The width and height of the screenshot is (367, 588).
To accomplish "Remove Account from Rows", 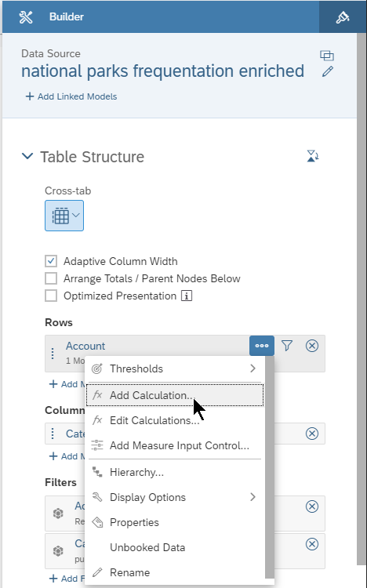I will point(312,346).
